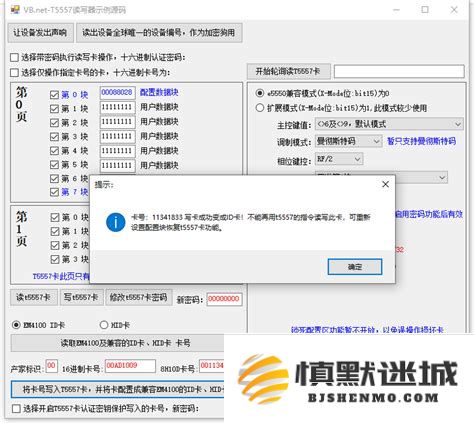The width and height of the screenshot is (474, 423).
Task: Toggle page 0 第 3 块 checkbox
Action: [54, 137]
